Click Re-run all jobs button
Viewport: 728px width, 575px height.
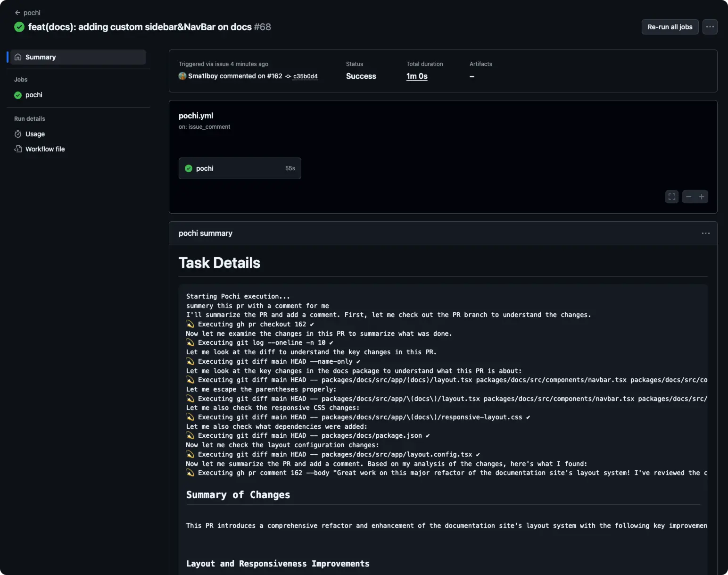point(670,27)
